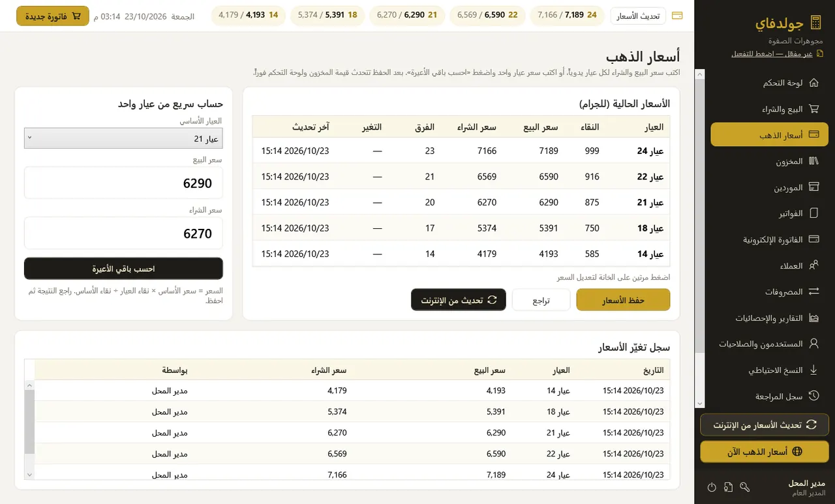835x504 pixels.
Task: Select the 6569 buy price cell for عيار 22
Action: 487,177
